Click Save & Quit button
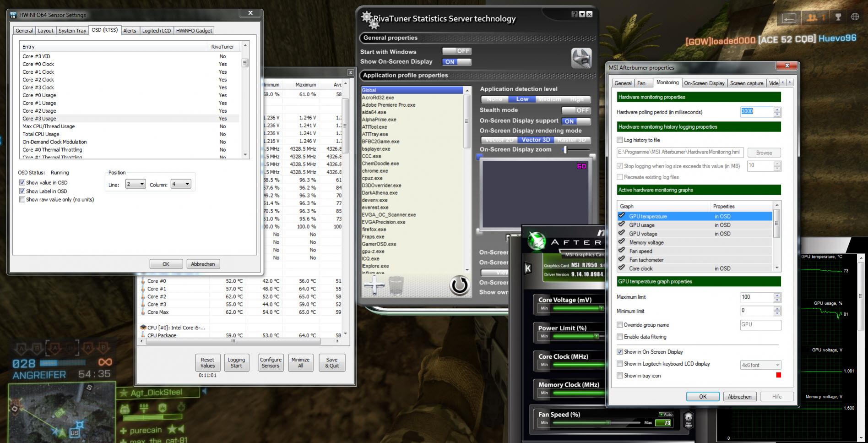Image resolution: width=868 pixels, height=443 pixels. coord(332,362)
